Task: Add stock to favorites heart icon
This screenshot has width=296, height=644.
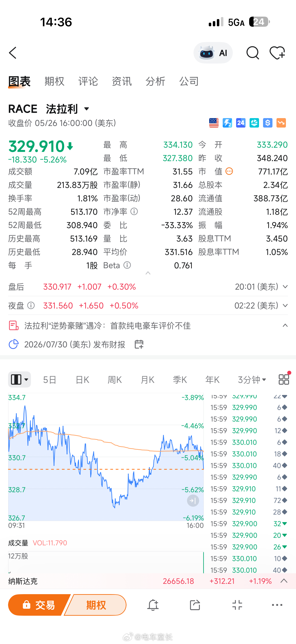Action: tap(277, 53)
